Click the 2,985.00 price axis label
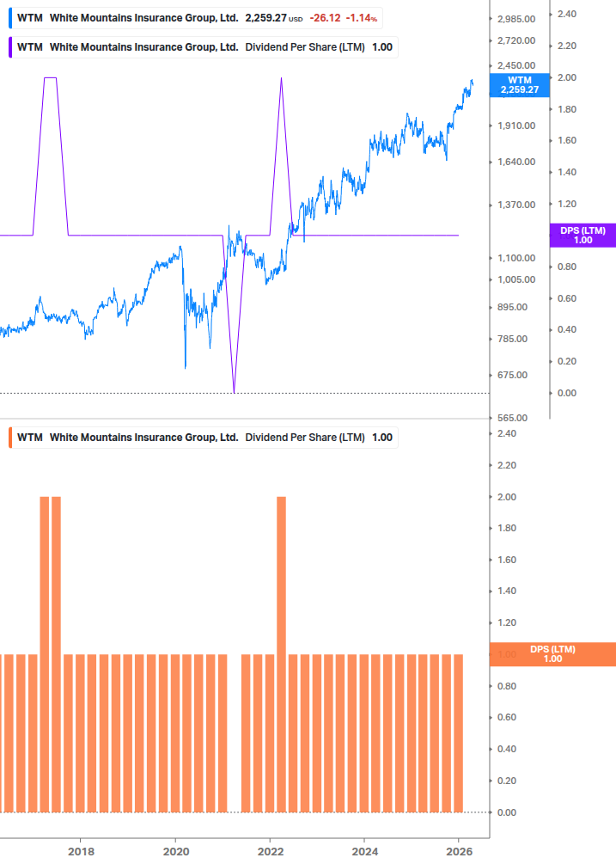 [x=516, y=19]
